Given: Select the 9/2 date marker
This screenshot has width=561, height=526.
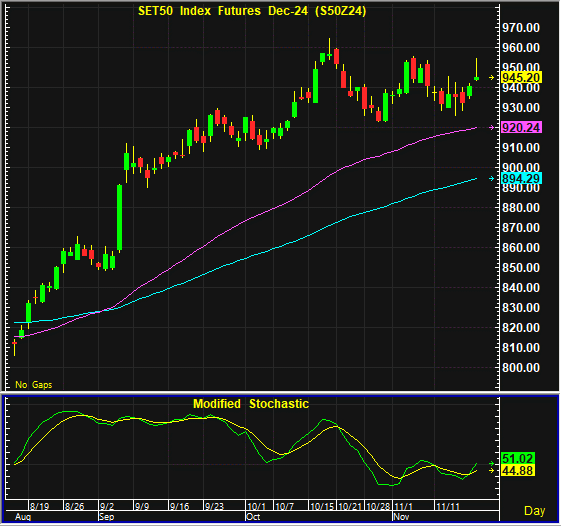Looking at the screenshot, I should (x=107, y=507).
